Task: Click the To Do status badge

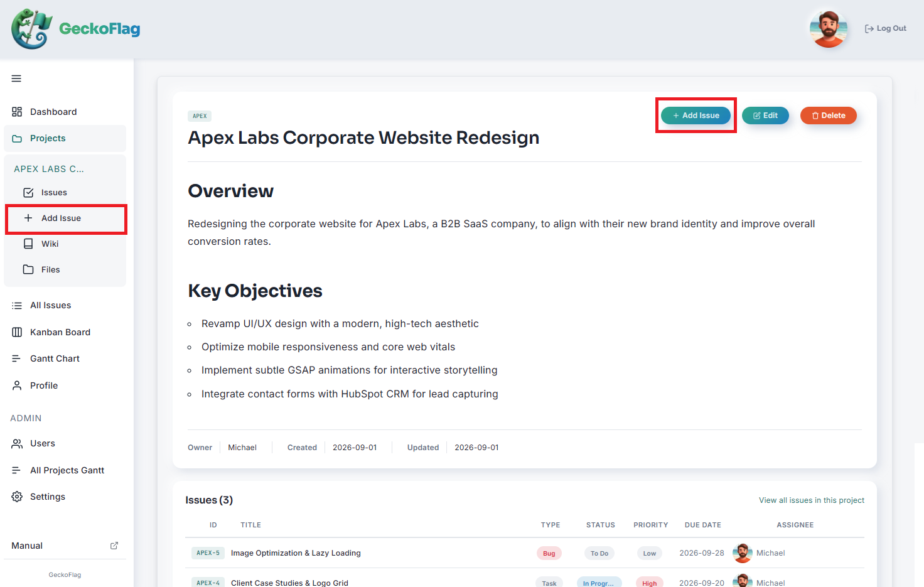Action: [599, 553]
